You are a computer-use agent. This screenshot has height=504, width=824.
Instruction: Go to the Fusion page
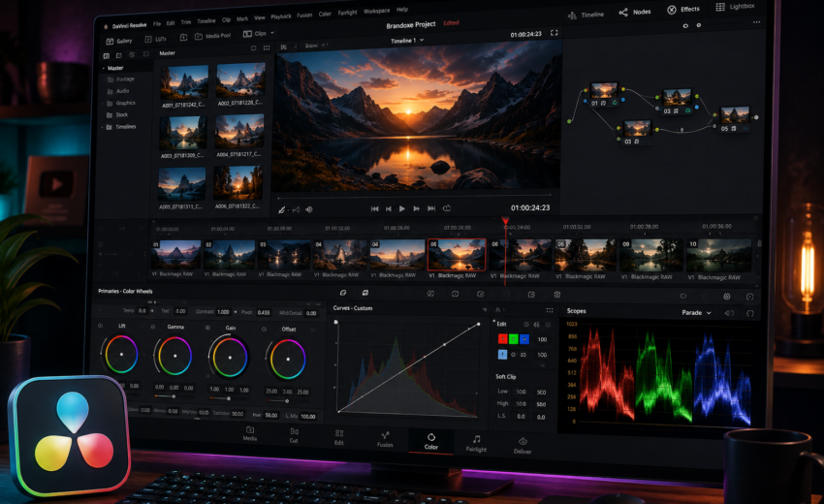385,439
